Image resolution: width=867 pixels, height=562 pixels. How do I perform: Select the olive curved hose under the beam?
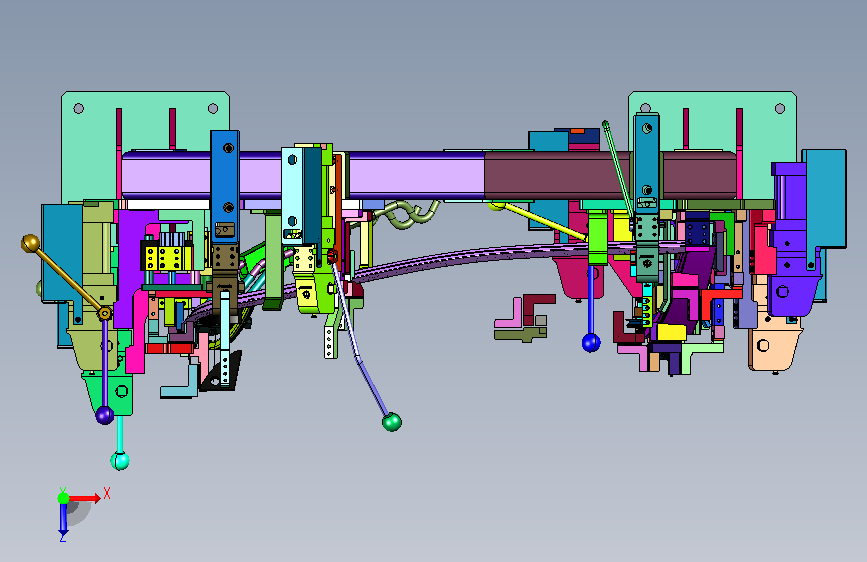[x=408, y=214]
